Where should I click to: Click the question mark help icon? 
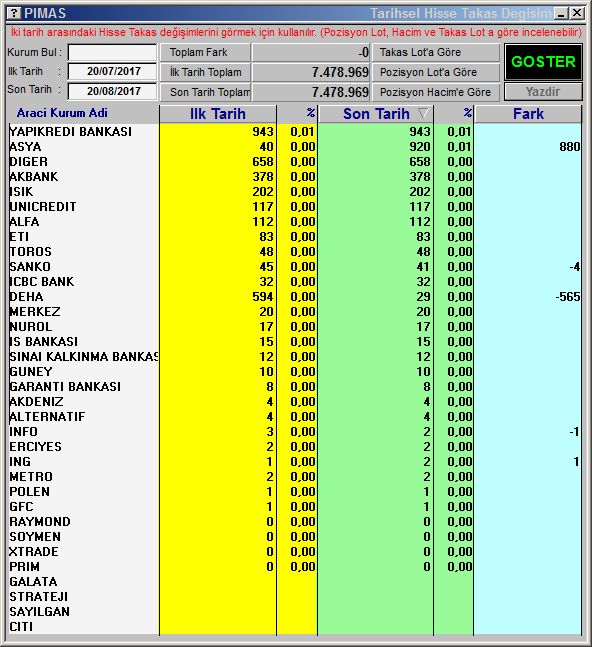click(14, 13)
